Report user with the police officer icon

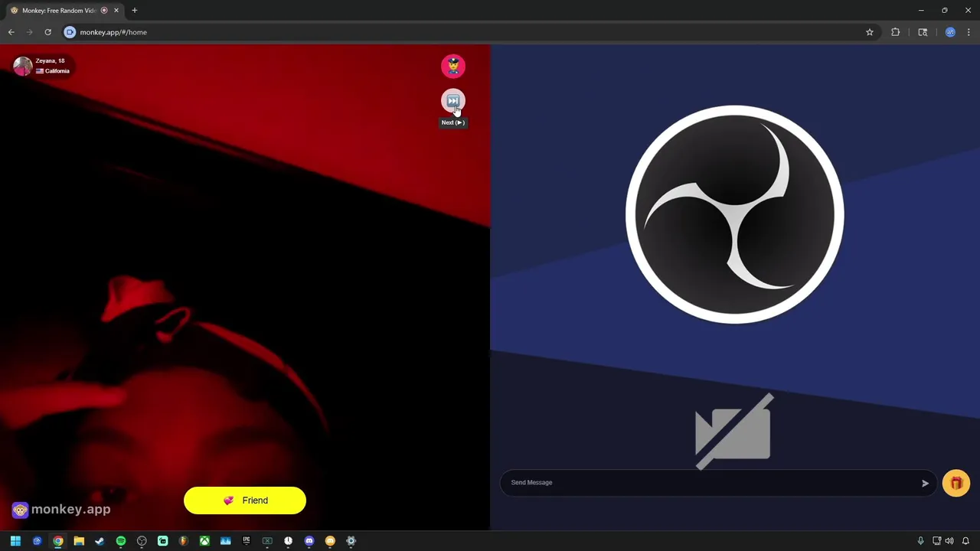coord(452,67)
